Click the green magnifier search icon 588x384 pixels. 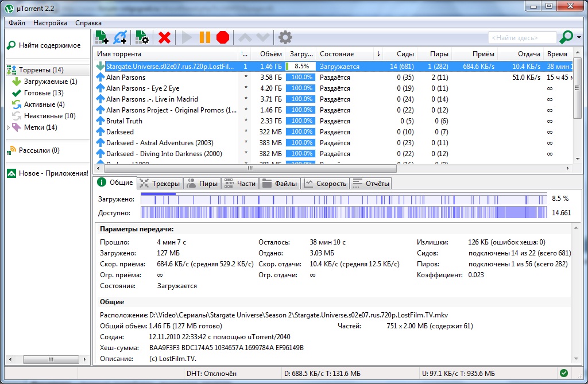(x=566, y=38)
